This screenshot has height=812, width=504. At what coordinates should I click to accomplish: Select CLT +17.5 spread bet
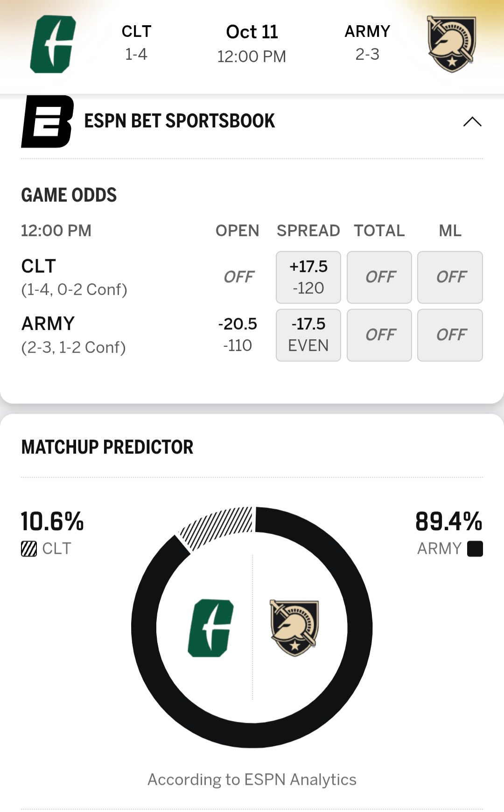coord(308,277)
